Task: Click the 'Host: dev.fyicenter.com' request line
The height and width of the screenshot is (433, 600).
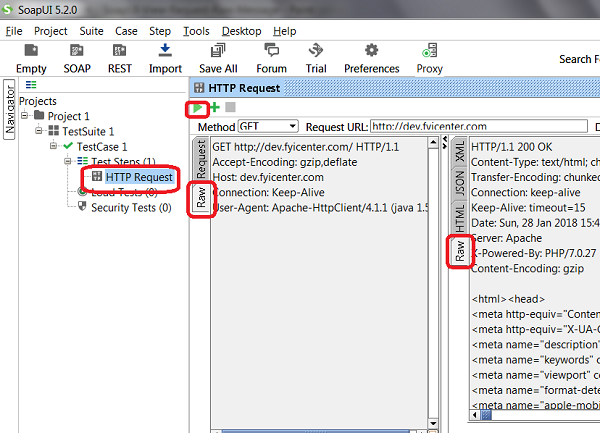Action: [268, 177]
